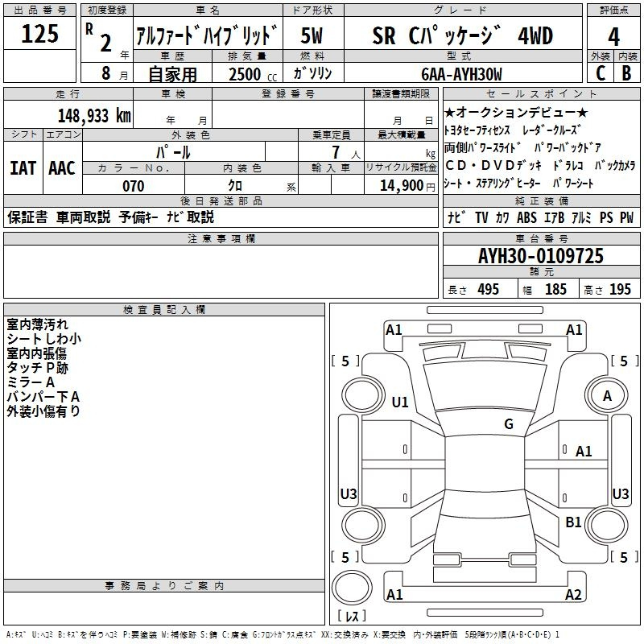Click the B1 mark on car diagram
This screenshot has height=644, width=644.
[x=573, y=522]
